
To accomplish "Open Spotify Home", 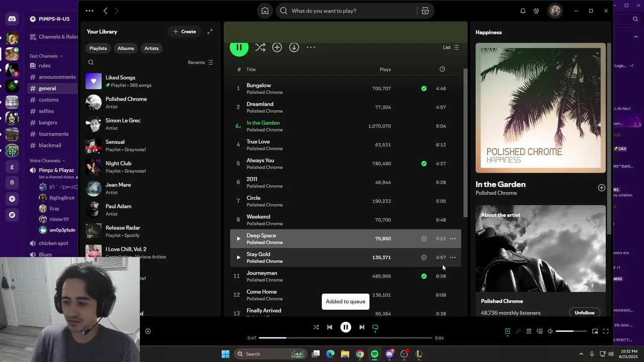I will [265, 11].
